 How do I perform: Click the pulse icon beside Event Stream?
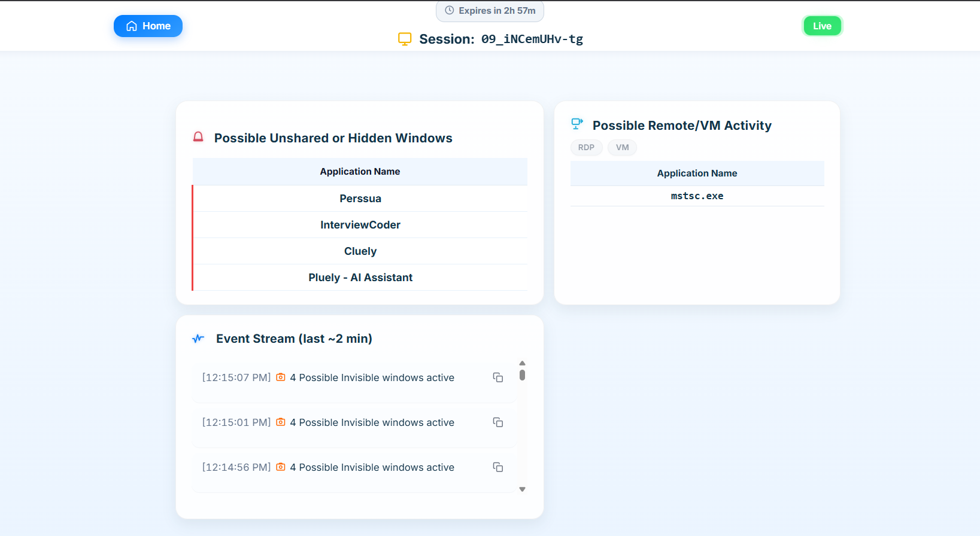coord(198,339)
